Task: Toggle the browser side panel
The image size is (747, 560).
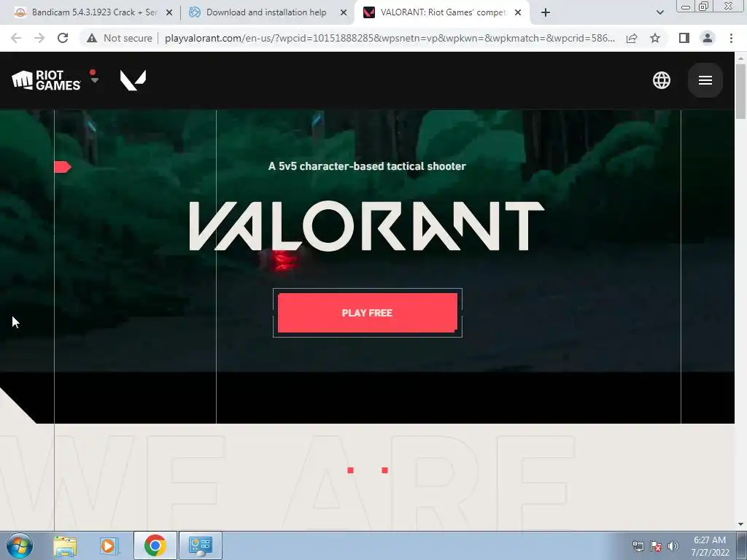Action: click(x=684, y=38)
